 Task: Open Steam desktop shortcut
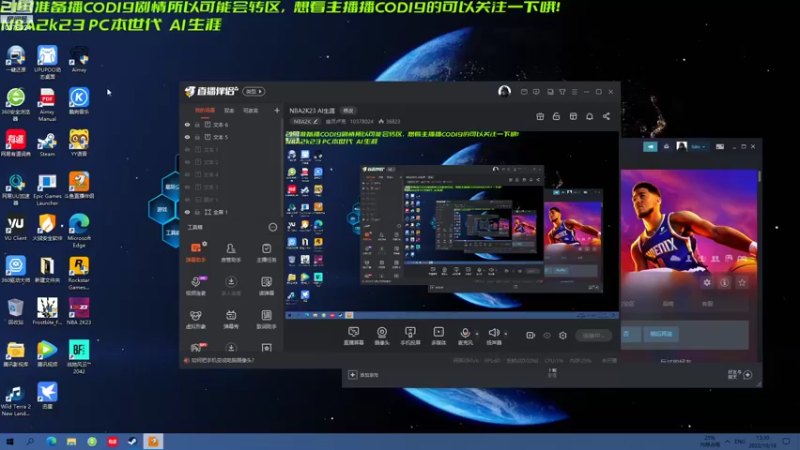[x=47, y=143]
